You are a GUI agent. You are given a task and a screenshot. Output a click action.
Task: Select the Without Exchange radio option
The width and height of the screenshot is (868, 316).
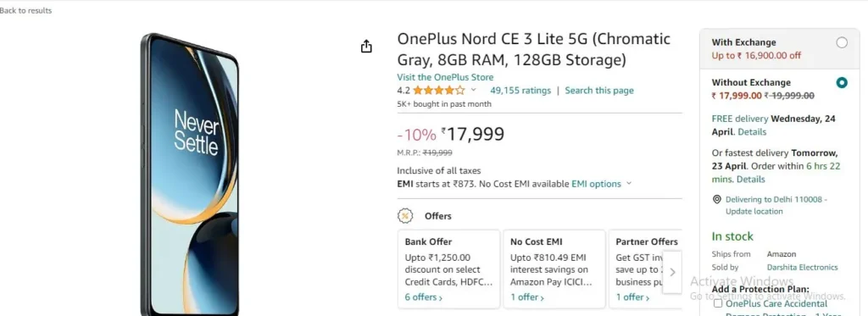[x=842, y=83]
